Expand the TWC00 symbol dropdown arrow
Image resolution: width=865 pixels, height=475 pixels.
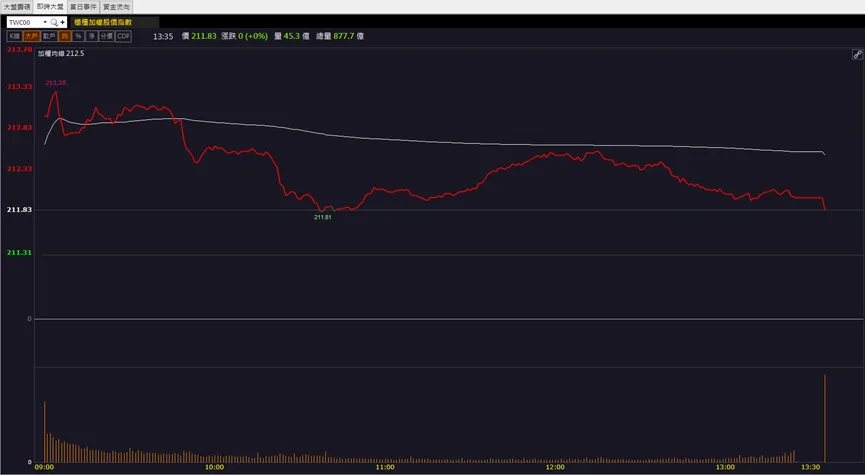tap(45, 23)
